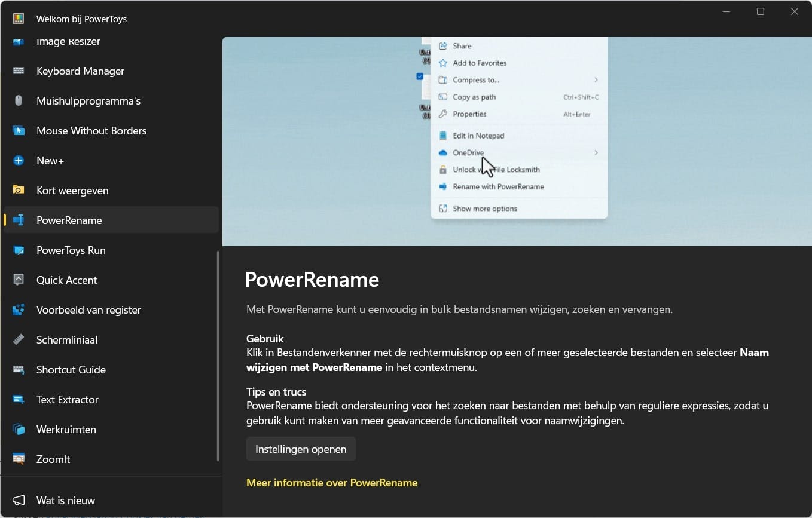Click the PowerRename context menu preview image

click(517, 142)
